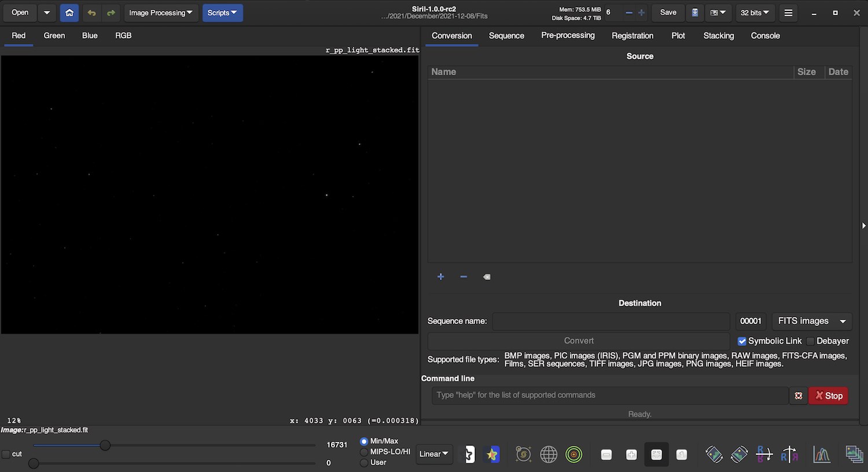The height and width of the screenshot is (472, 868).
Task: Click the green concentric circles photometry icon
Action: [x=573, y=455]
